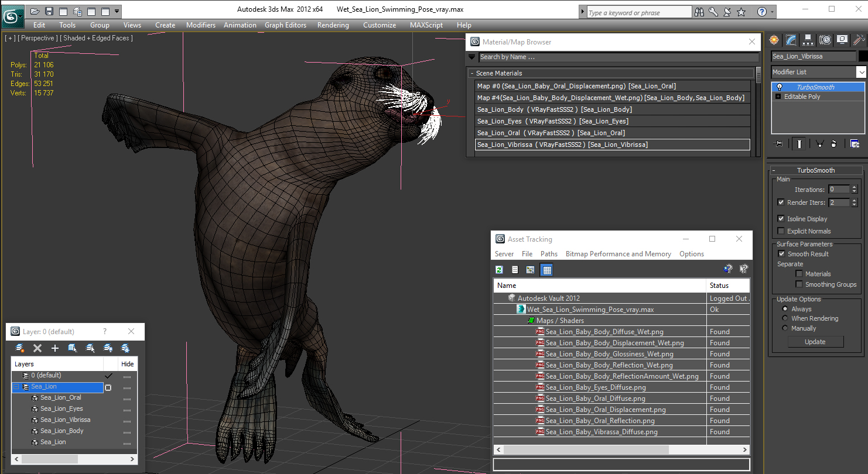Open Help dropdown arrow in InfoCenter
The image size is (868, 474).
773,12
